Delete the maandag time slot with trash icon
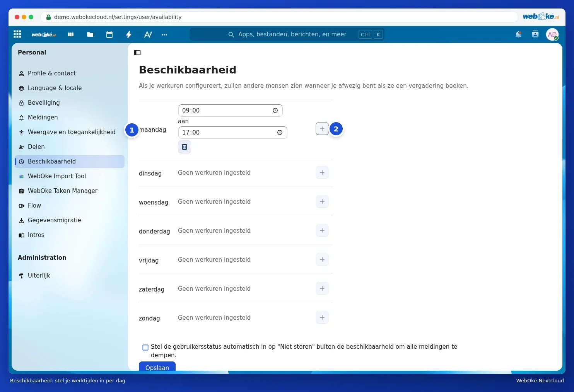Viewport: 574px width, 392px height. (184, 147)
